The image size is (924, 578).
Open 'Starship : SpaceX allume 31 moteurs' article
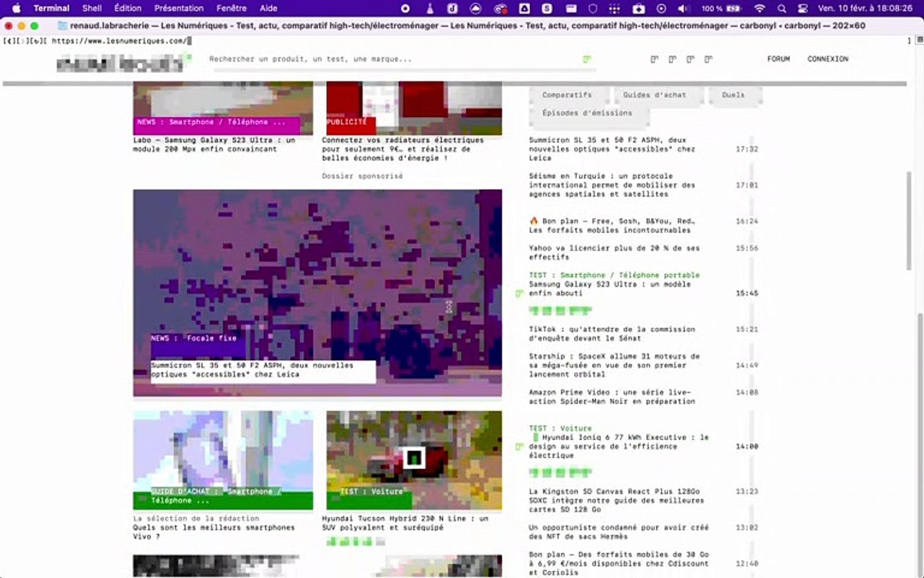pyautogui.click(x=614, y=365)
